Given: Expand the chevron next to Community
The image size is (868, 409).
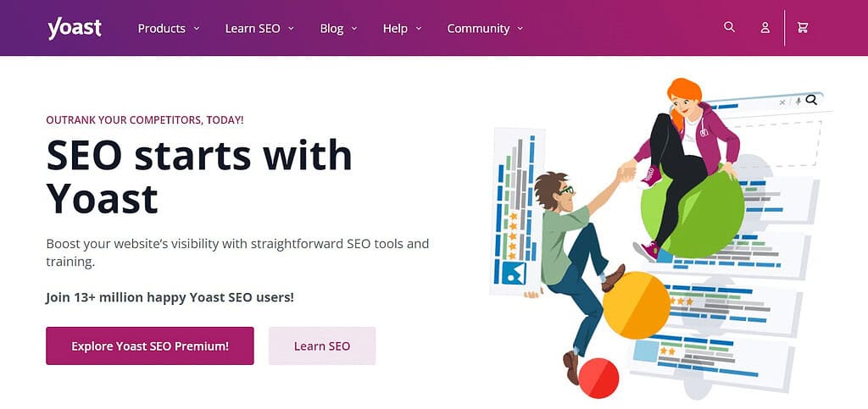Looking at the screenshot, I should (520, 29).
